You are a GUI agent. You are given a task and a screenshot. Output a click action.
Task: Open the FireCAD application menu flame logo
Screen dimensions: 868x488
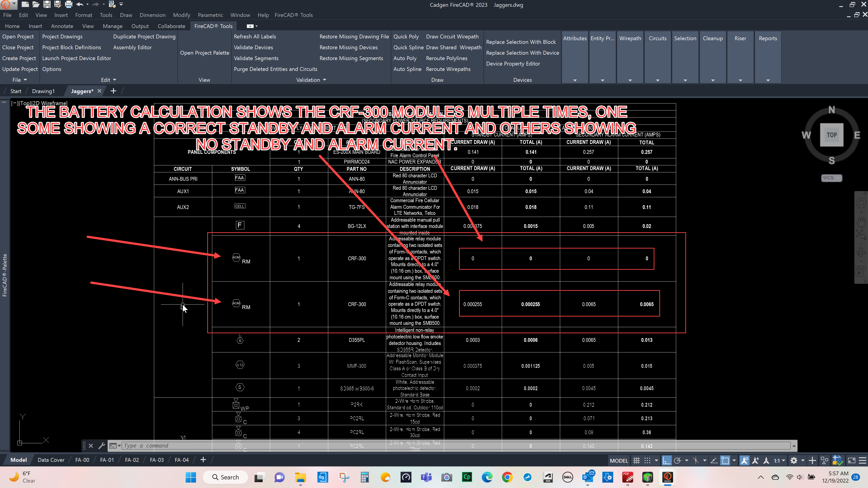point(5,4)
